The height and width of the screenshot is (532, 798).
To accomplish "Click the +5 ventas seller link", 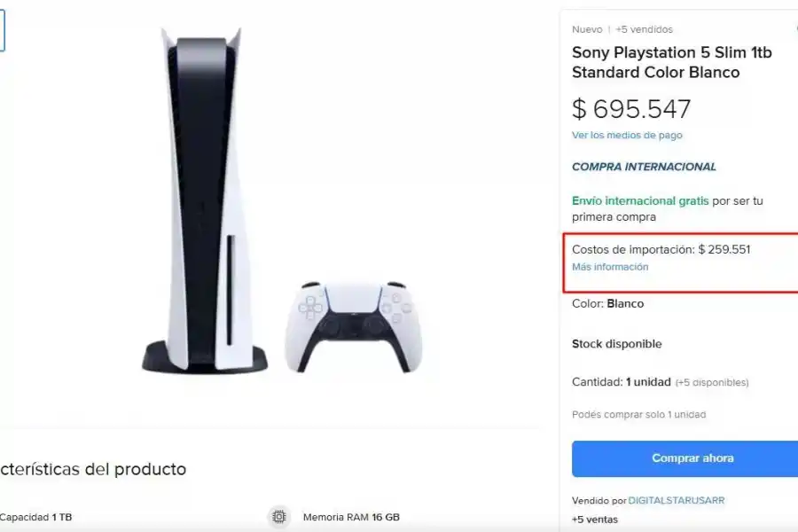I will (595, 520).
